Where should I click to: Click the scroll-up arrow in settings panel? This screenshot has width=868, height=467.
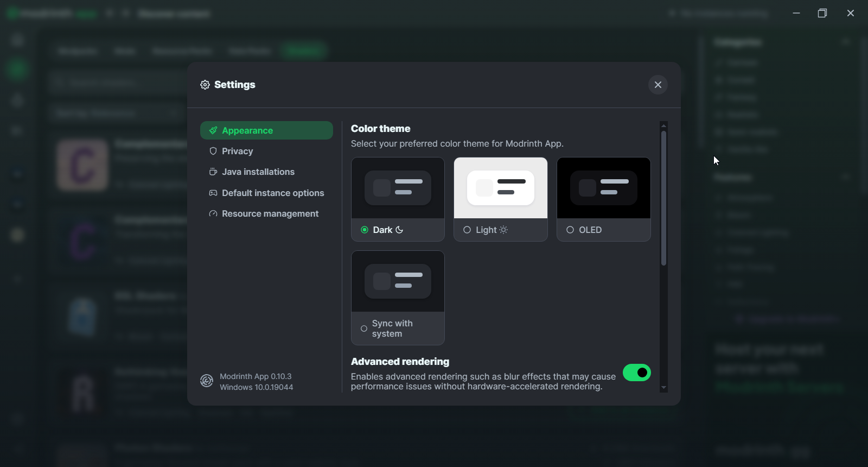coord(663,125)
